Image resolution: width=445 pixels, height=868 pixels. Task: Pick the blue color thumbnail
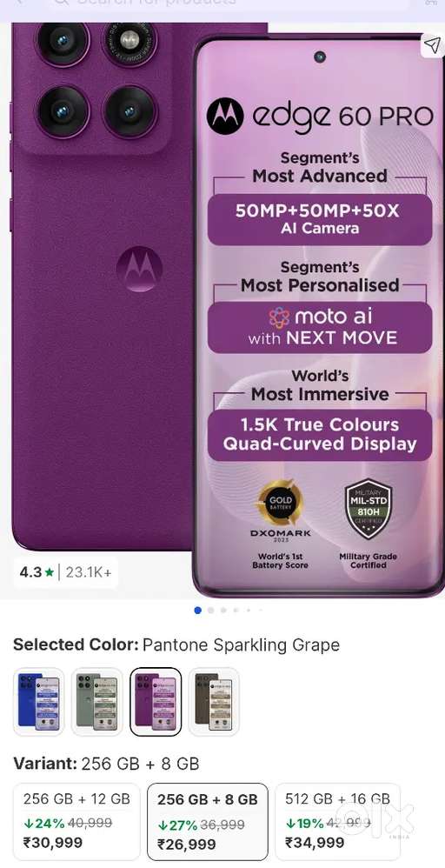click(x=39, y=701)
